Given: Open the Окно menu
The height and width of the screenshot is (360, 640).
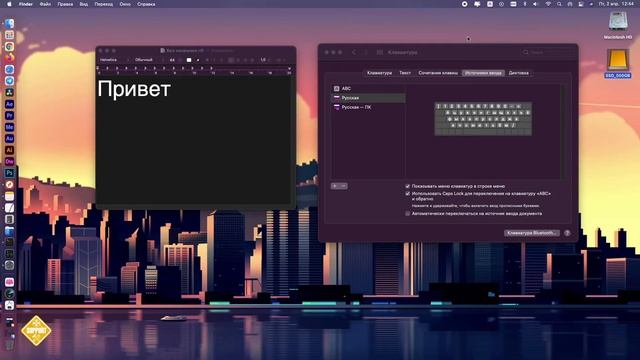Looking at the screenshot, I should click(x=125, y=4).
